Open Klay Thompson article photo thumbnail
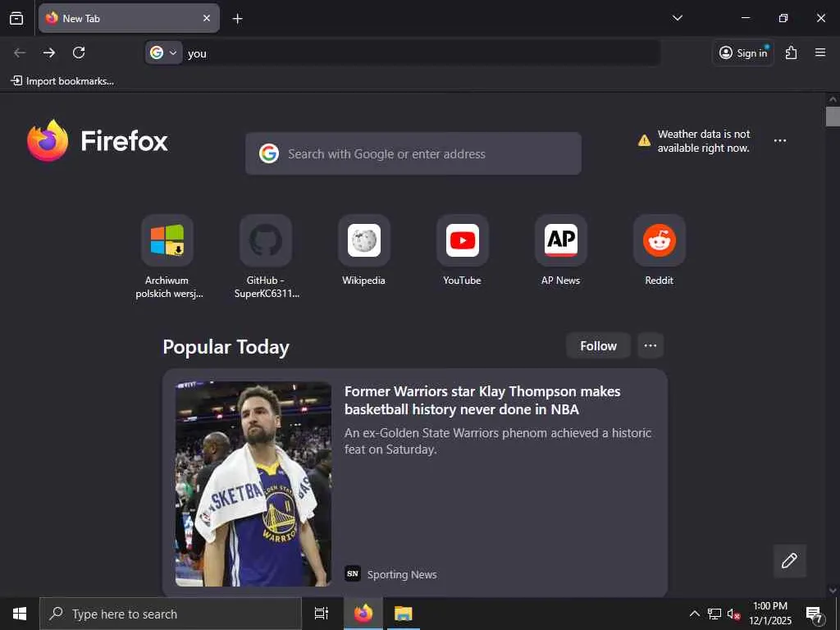Viewport: 840px width, 630px height. click(x=253, y=484)
